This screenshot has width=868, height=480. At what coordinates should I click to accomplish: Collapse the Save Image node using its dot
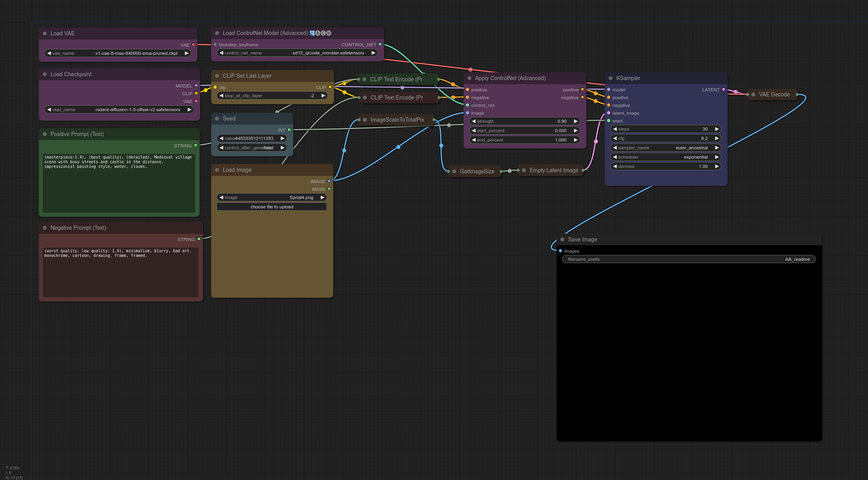pyautogui.click(x=562, y=239)
